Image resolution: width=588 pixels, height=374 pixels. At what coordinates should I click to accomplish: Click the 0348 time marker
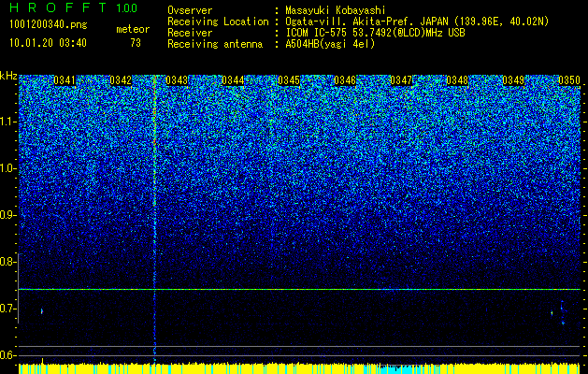point(457,80)
